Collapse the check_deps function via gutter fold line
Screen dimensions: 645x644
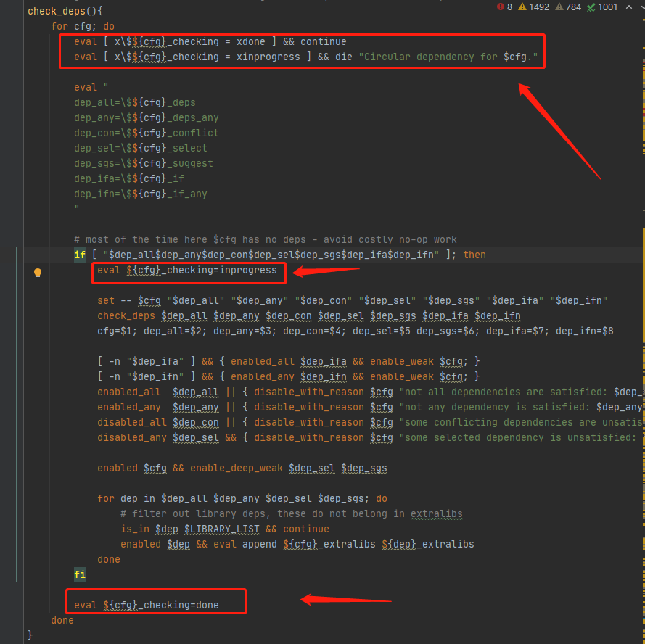pos(17,12)
